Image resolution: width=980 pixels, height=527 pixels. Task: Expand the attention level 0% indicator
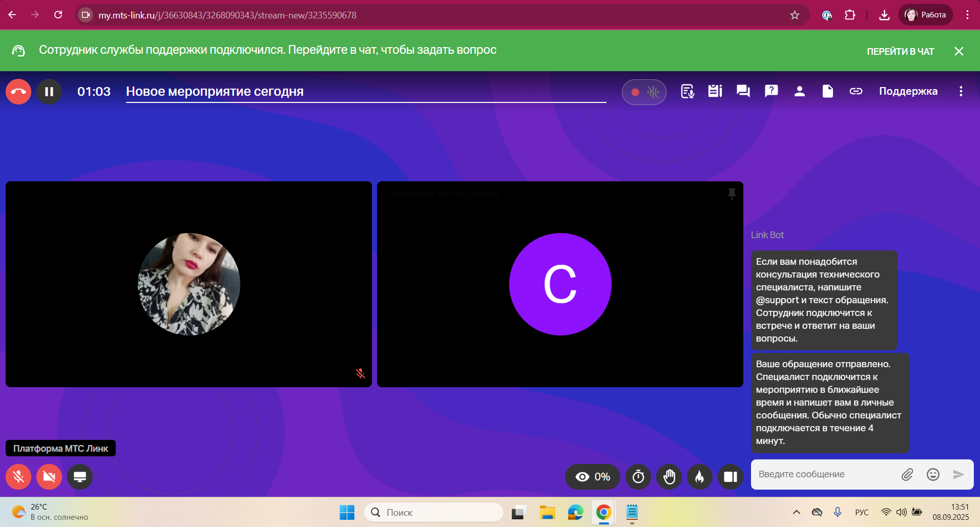pyautogui.click(x=593, y=477)
